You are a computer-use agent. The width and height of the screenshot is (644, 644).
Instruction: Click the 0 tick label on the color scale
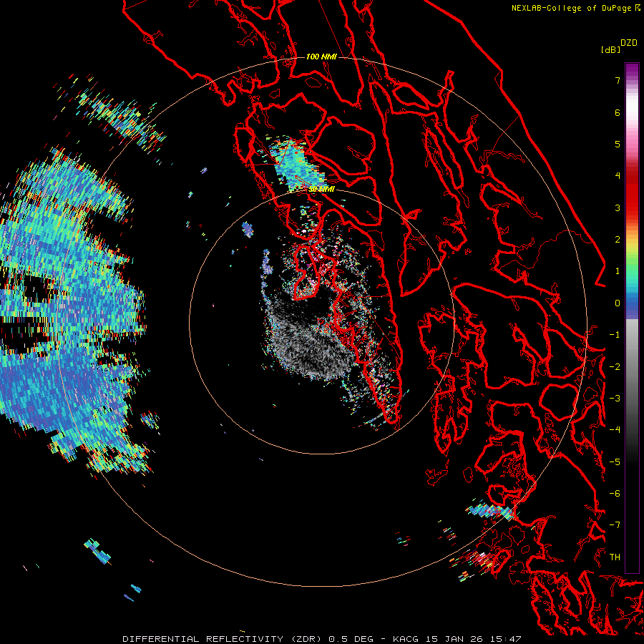(618, 303)
